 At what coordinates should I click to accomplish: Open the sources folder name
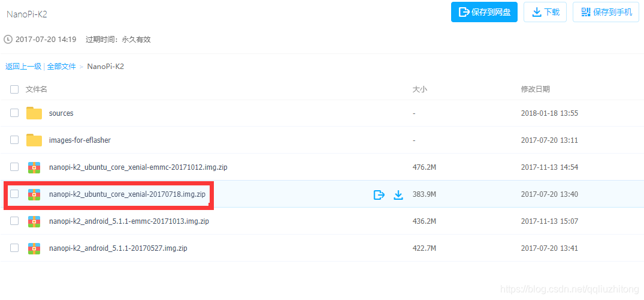tap(61, 113)
